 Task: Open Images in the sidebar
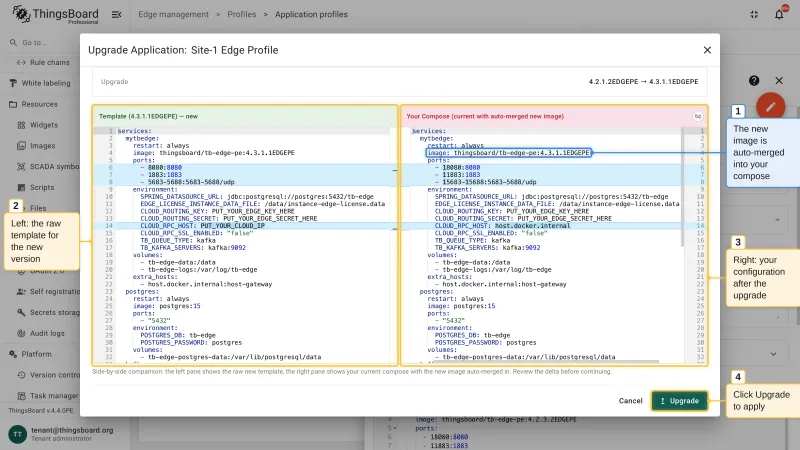point(42,146)
